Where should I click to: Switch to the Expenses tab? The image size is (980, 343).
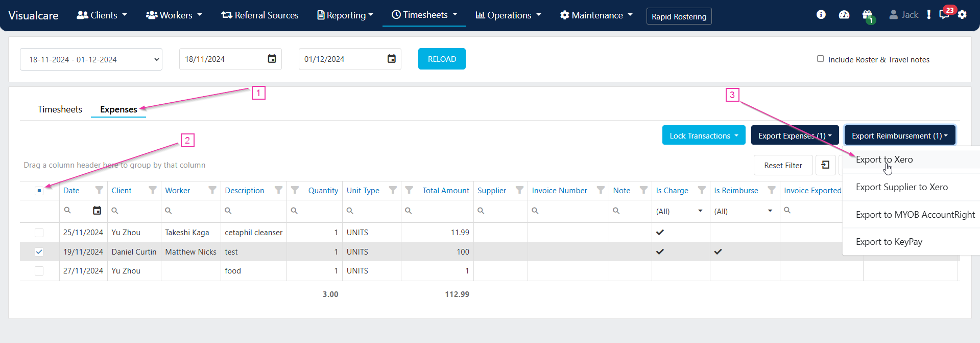[118, 109]
